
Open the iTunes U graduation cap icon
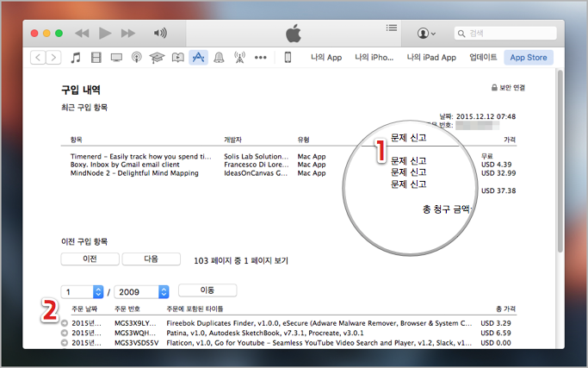pos(157,58)
